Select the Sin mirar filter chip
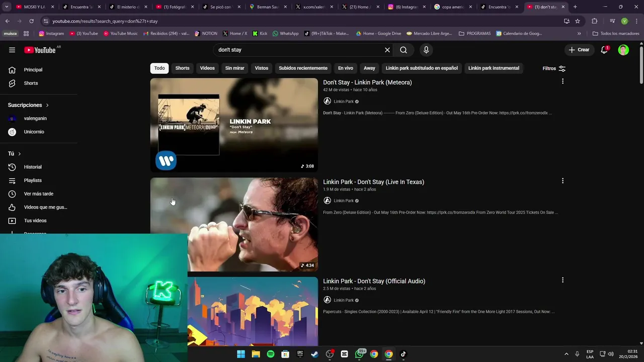 (234, 68)
